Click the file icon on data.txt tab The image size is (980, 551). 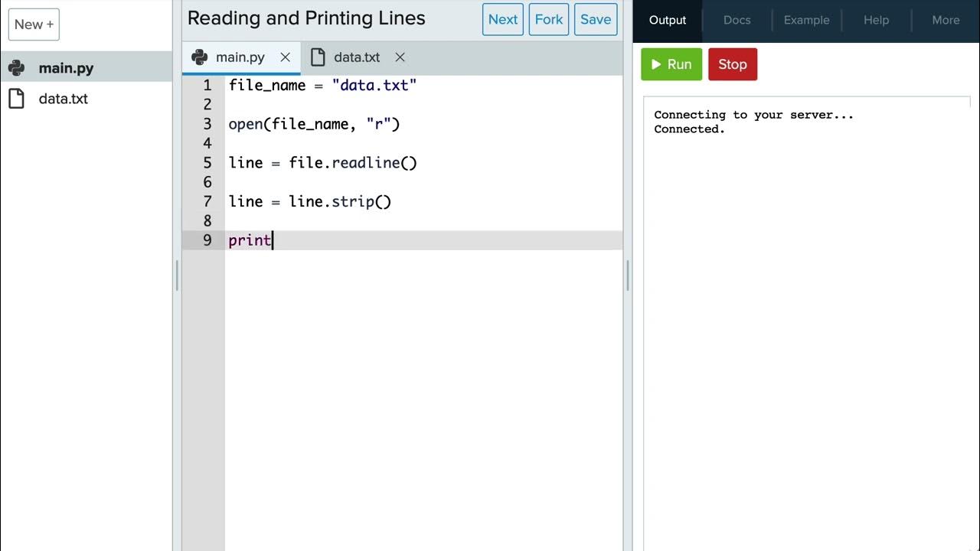(x=318, y=57)
